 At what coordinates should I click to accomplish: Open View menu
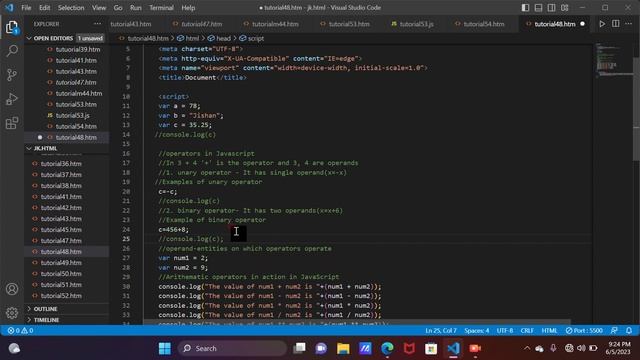pos(98,8)
